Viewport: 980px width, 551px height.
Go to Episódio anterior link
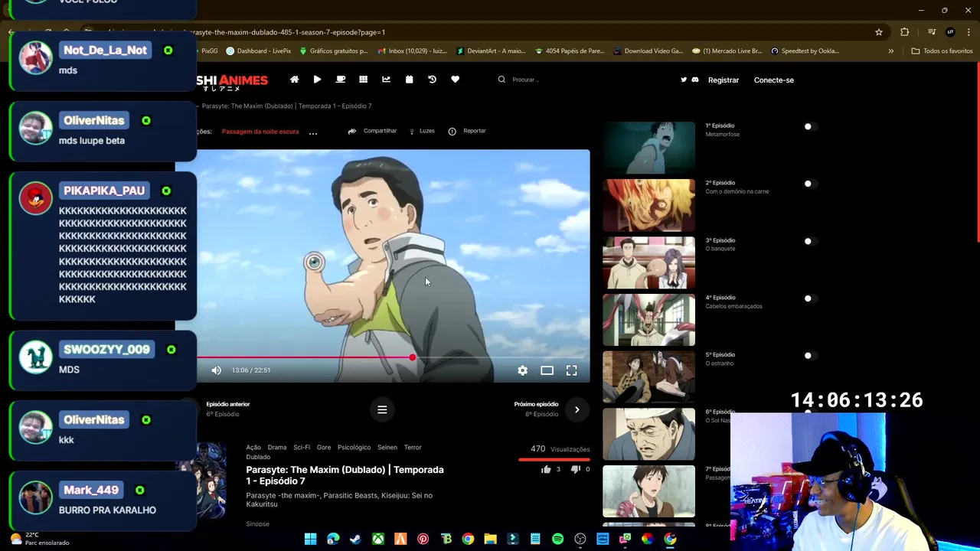coord(227,404)
